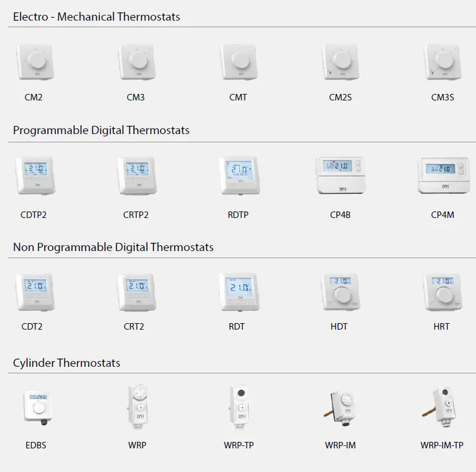The height and width of the screenshot is (472, 476).
Task: Click the CM2 product label
Action: coord(34,97)
